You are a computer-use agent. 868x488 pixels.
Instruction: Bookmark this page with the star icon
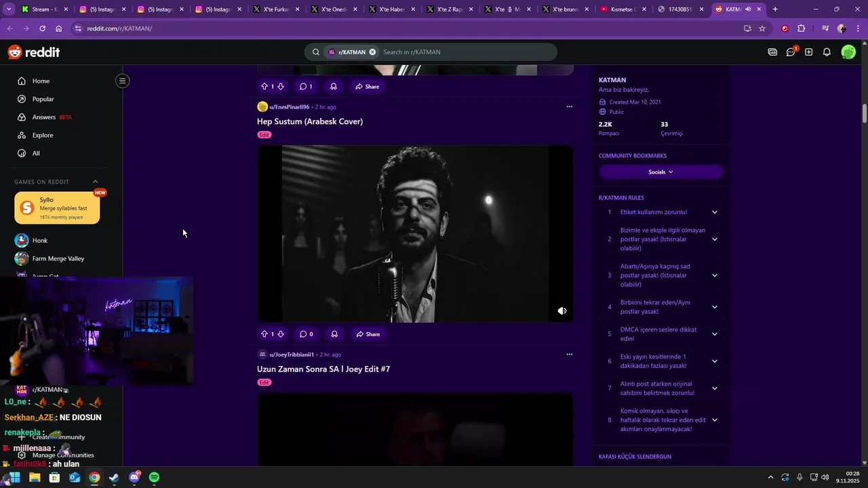tap(762, 28)
